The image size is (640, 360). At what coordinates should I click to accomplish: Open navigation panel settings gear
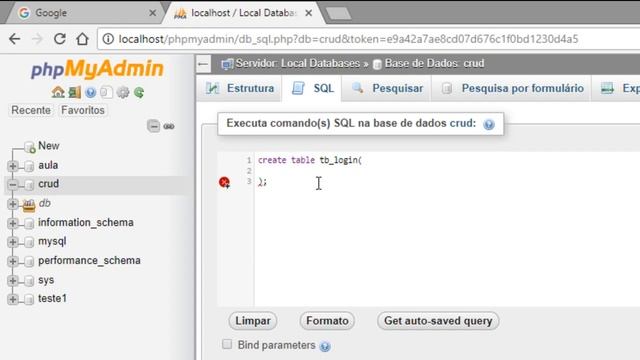123,92
